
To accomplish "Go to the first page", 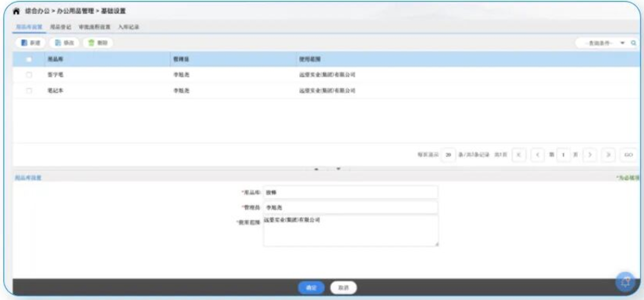I will coord(519,155).
